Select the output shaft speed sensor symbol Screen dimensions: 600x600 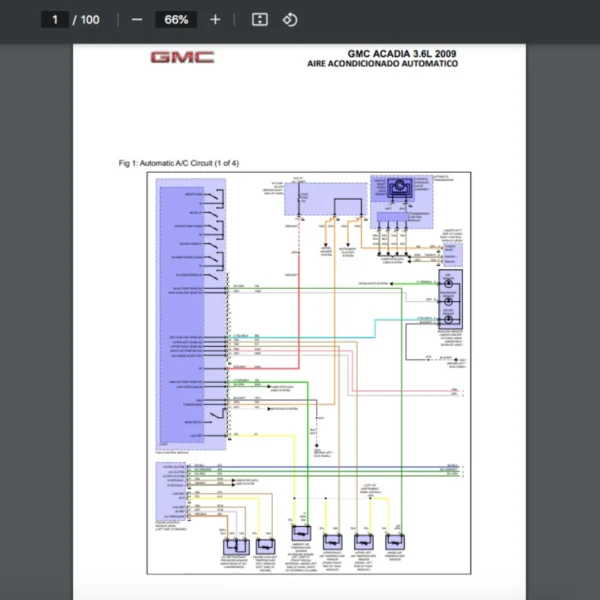400,188
